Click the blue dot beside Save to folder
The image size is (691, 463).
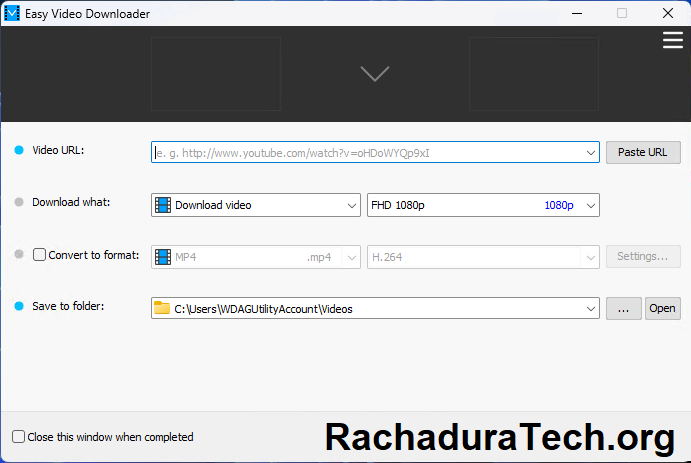pyautogui.click(x=19, y=306)
